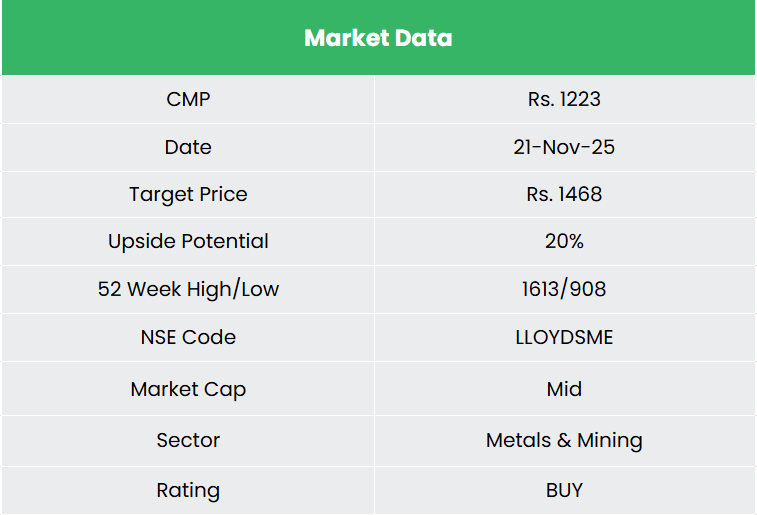This screenshot has width=757, height=515.
Task: Click the Rs. 1223 value
Action: coord(564,99)
